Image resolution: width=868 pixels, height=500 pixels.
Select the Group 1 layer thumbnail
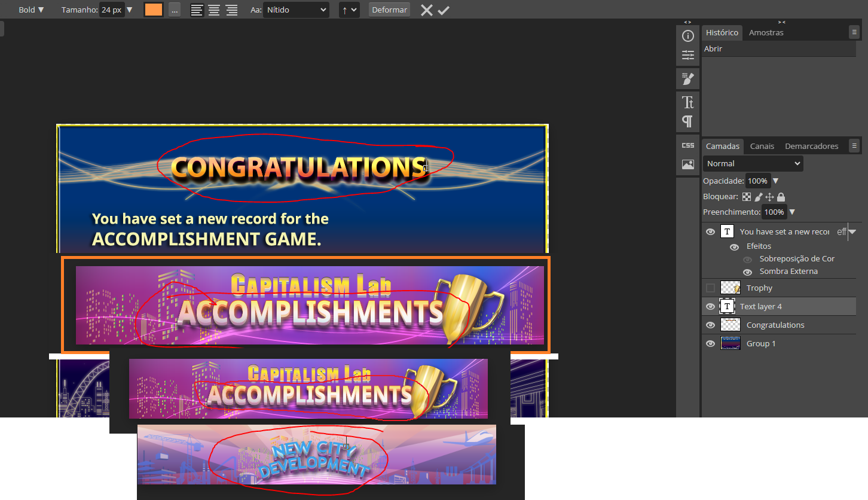(731, 343)
